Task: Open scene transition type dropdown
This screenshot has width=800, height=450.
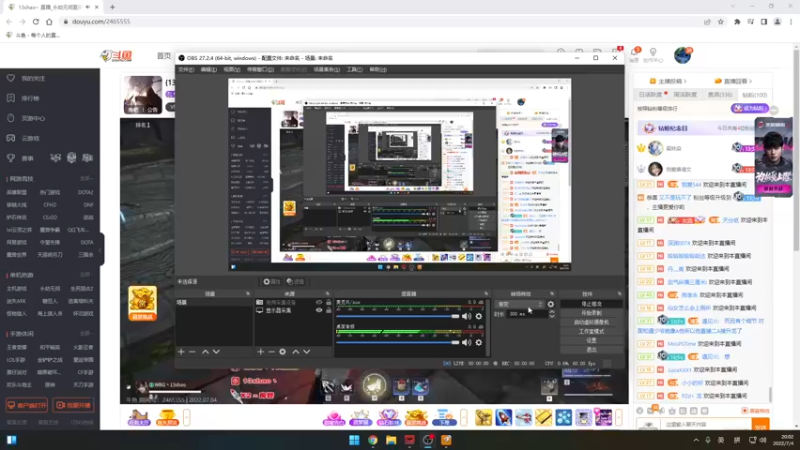Action: [x=519, y=304]
